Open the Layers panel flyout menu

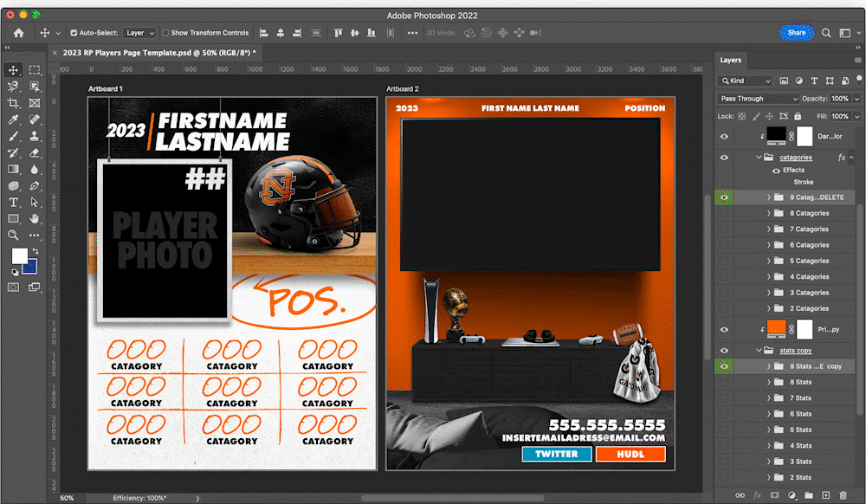coord(857,60)
